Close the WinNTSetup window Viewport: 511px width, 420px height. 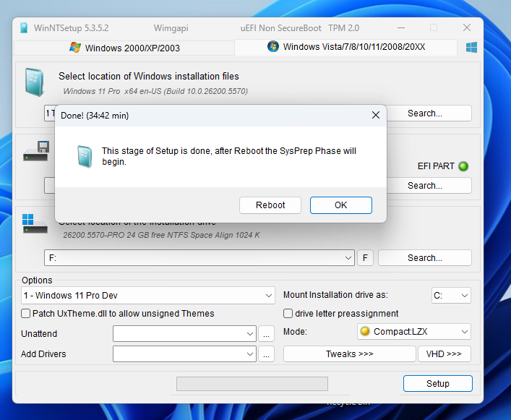[467, 28]
